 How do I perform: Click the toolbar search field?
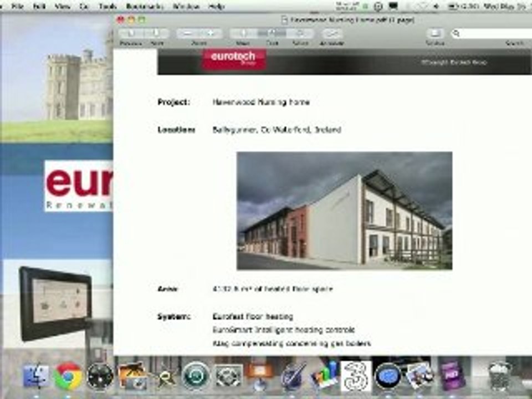[492, 33]
